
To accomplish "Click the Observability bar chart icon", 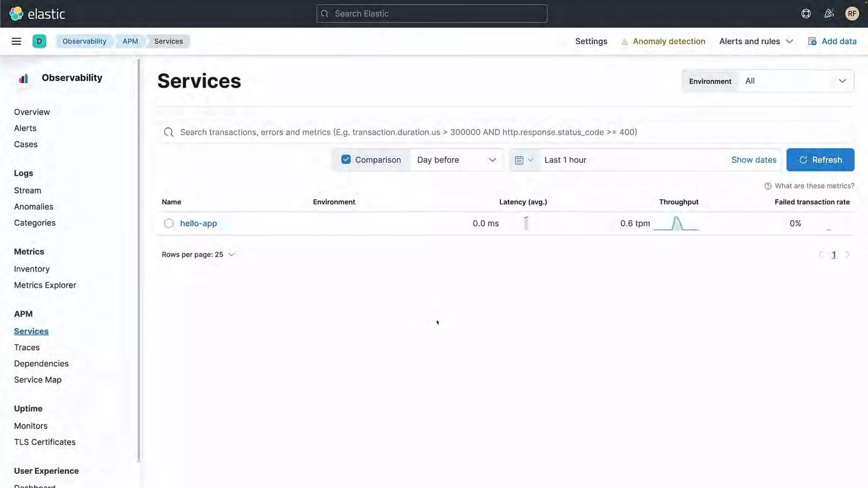I will pos(24,78).
